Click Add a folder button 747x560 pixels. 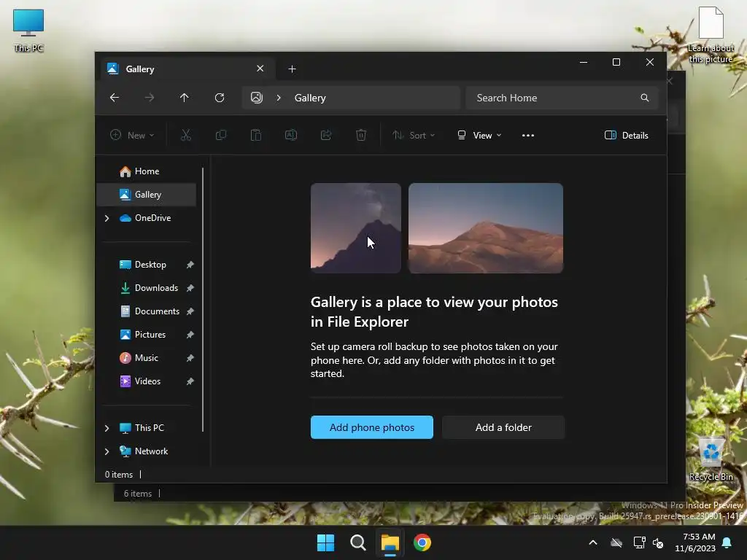click(503, 427)
